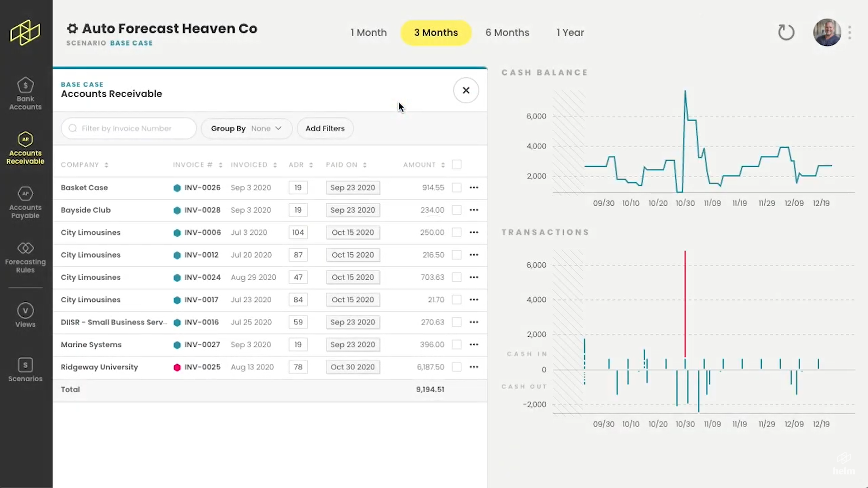This screenshot has width=868, height=488.
Task: Open the Bank Accounts panel
Action: 25,93
